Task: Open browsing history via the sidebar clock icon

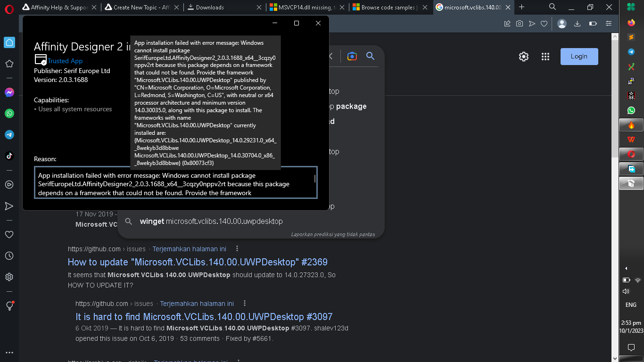Action: pos(9,255)
